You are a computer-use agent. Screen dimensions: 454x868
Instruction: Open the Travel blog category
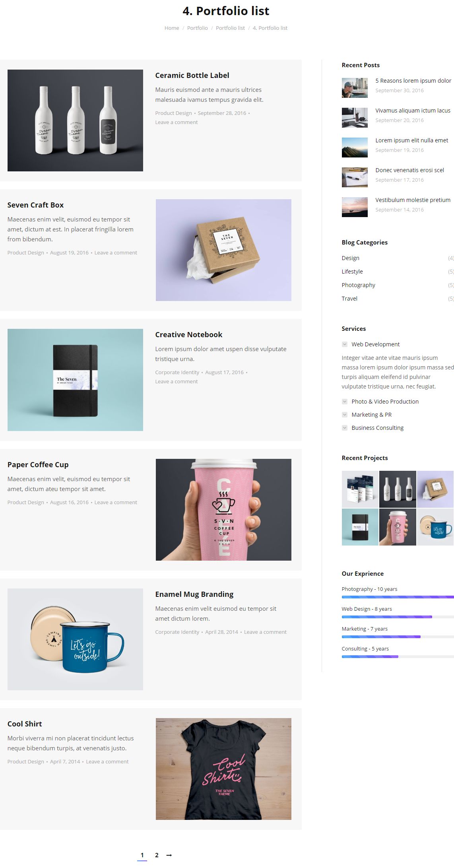click(x=349, y=299)
